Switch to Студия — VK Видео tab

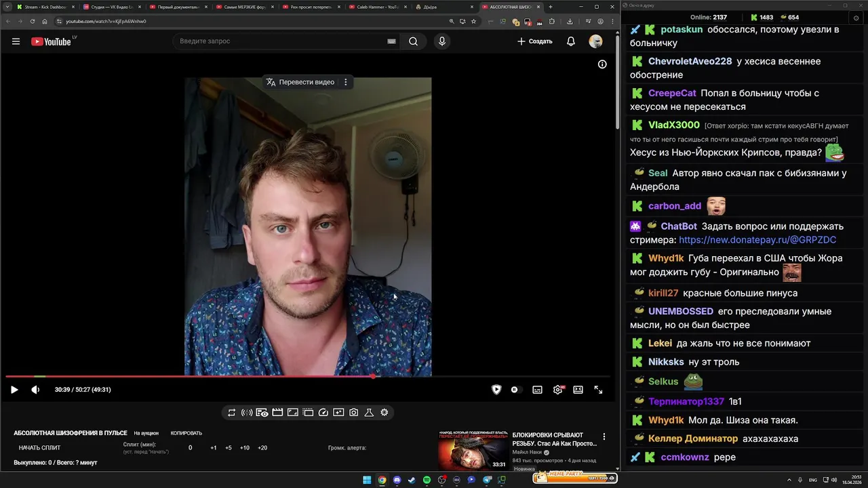111,7
